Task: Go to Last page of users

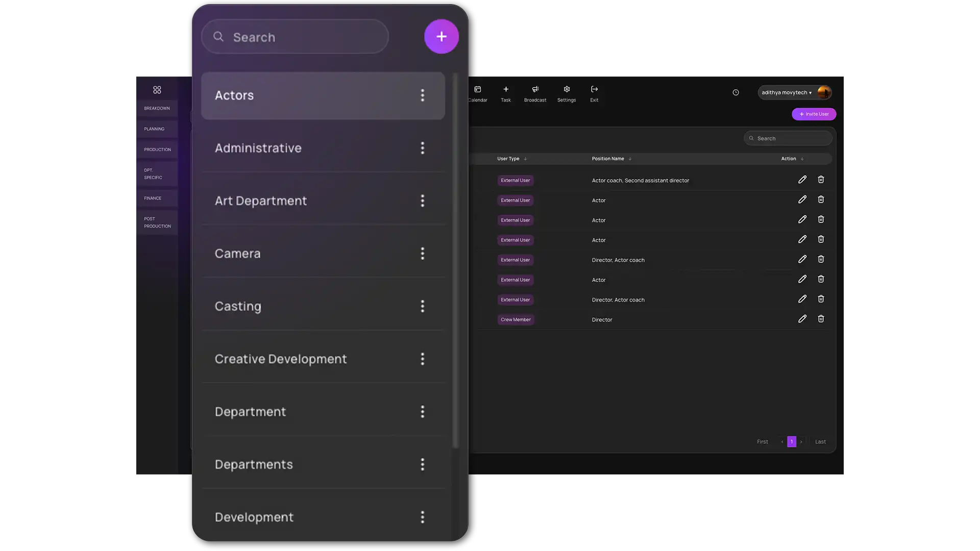Action: [x=820, y=442]
